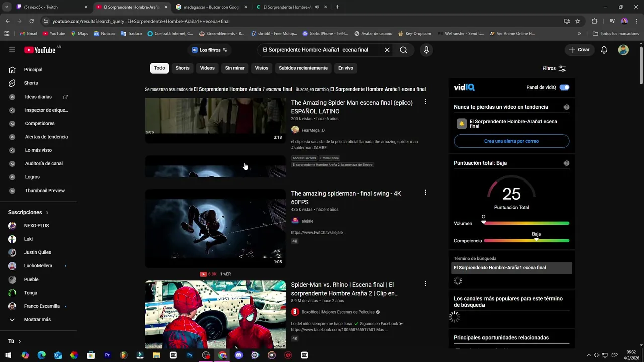644x362 pixels.
Task: Open help icon next to Puntuación total
Action: [567, 163]
